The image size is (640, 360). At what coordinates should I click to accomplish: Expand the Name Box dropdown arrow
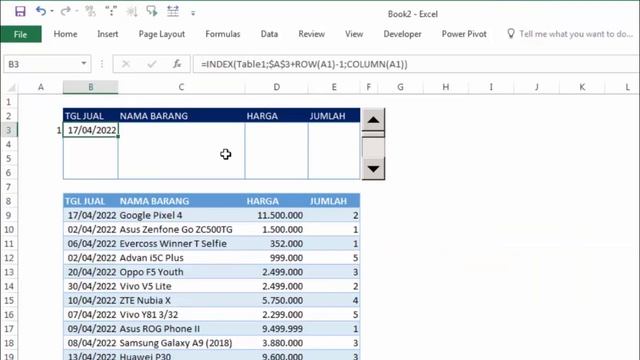(84, 64)
